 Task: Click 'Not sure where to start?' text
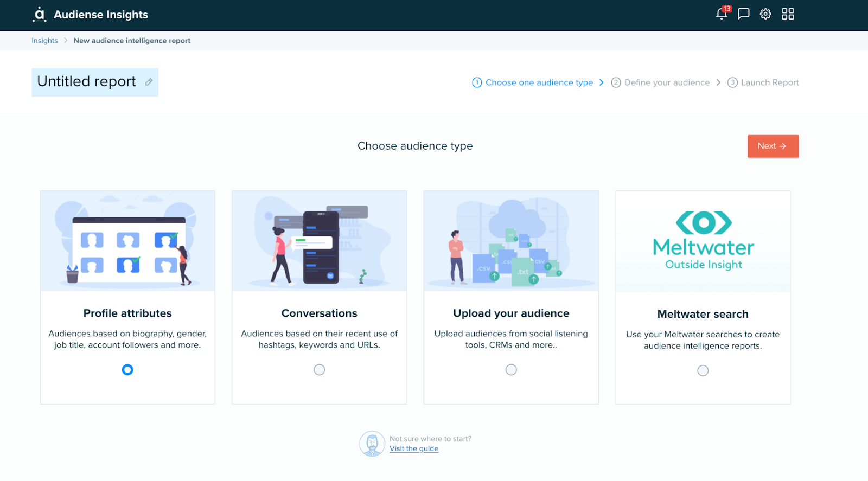tap(431, 439)
